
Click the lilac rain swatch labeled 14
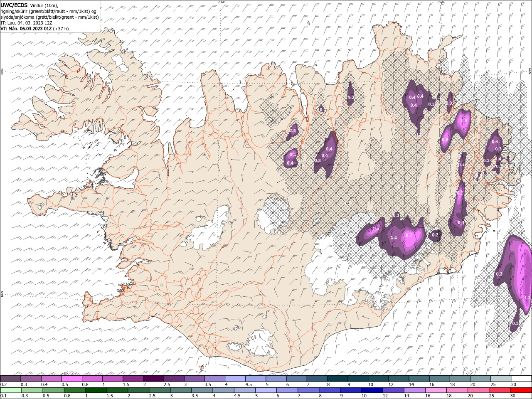click(x=414, y=390)
